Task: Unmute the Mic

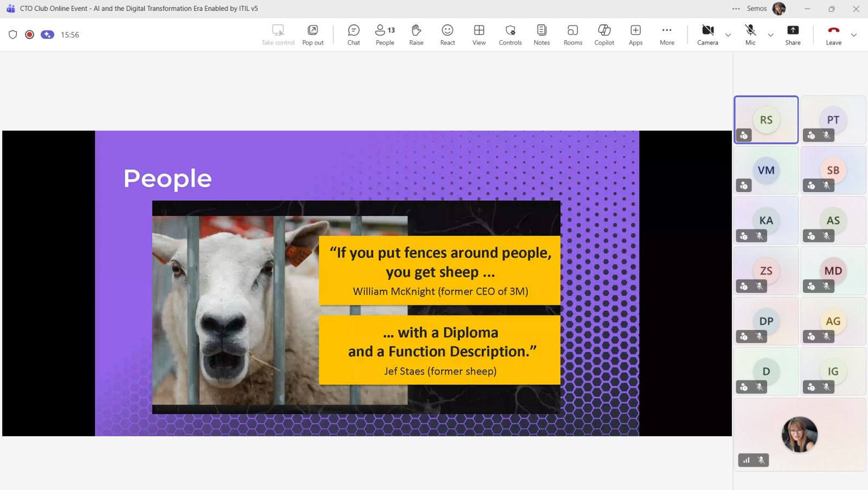Action: [x=750, y=35]
